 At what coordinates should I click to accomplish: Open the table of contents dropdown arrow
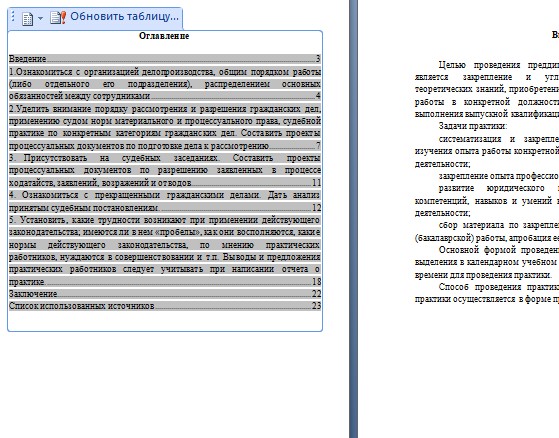click(40, 18)
